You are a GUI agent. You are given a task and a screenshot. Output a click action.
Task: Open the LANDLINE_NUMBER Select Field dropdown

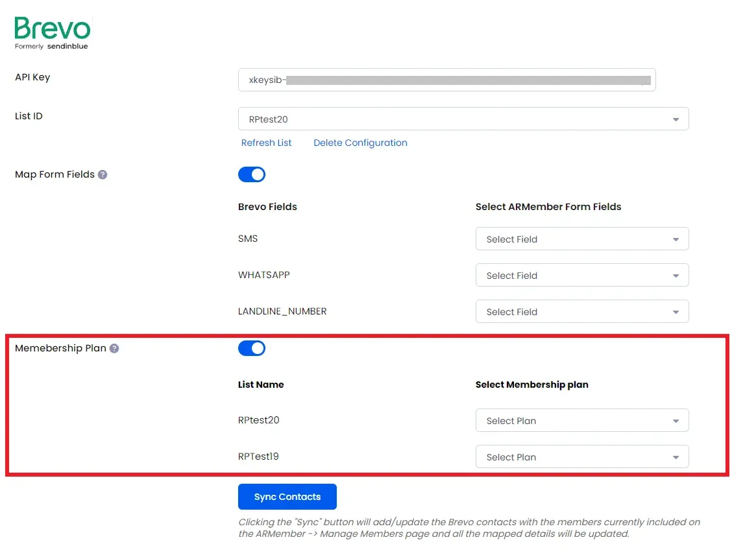click(582, 312)
